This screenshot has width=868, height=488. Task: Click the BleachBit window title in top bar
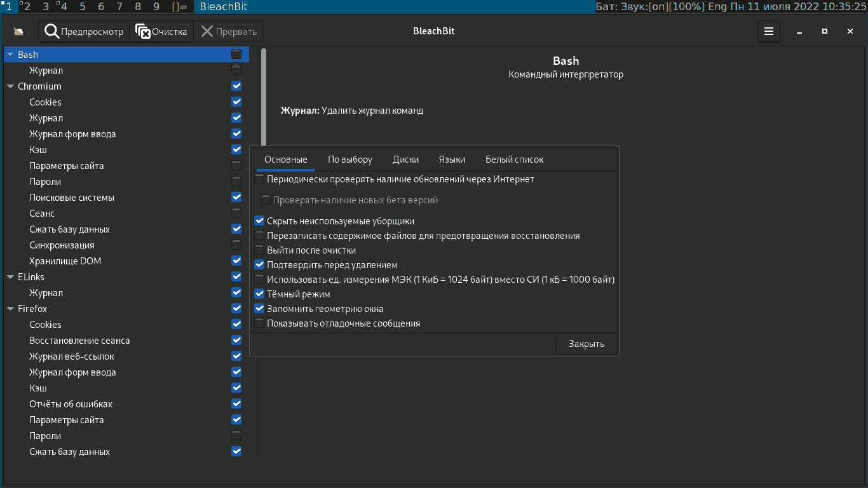click(x=224, y=7)
